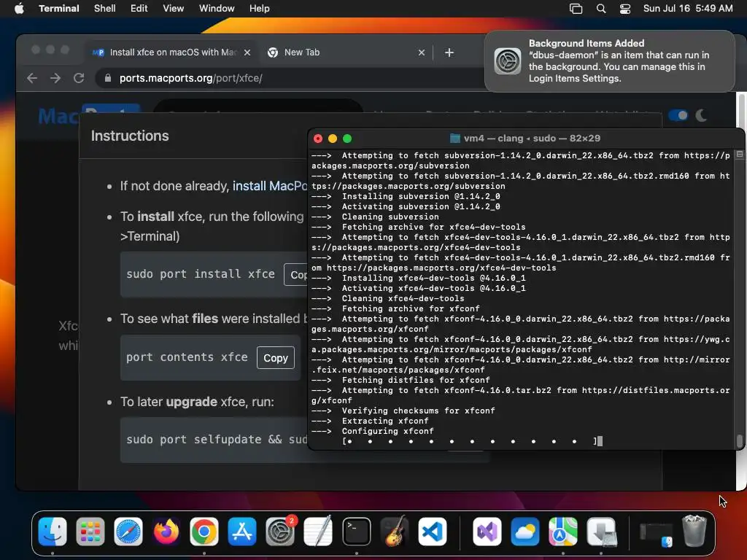Click the lock icon in address bar

108,78
